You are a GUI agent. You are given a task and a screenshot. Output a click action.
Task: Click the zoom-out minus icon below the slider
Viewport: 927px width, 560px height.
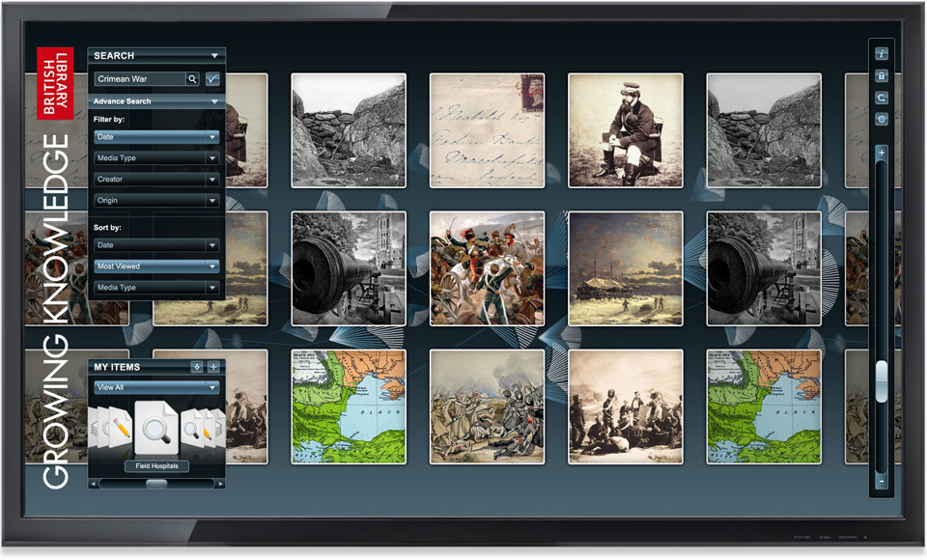(x=881, y=480)
